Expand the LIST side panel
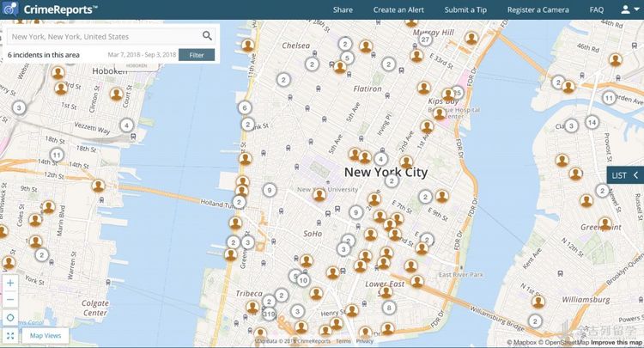 pos(624,174)
